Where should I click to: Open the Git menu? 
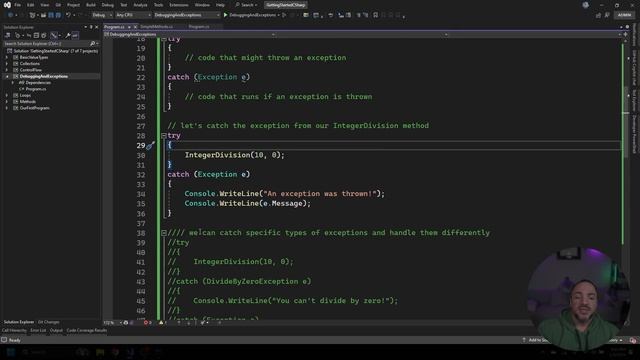58,5
